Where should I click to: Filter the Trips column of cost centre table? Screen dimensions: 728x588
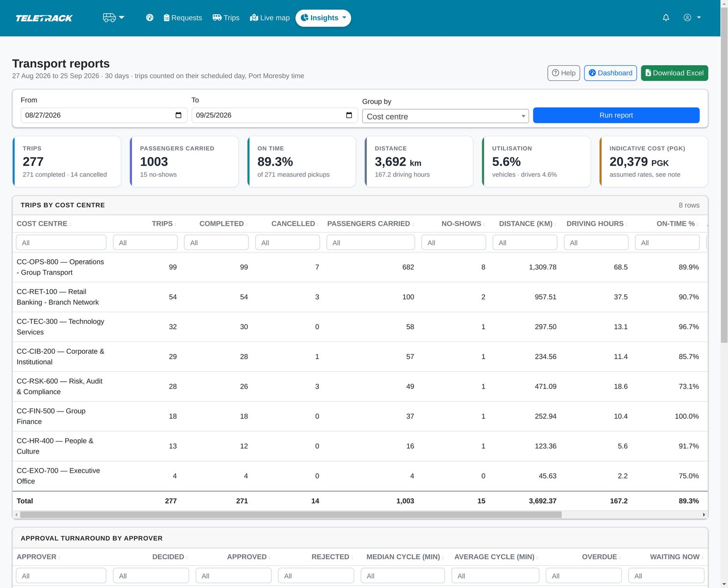pyautogui.click(x=146, y=243)
